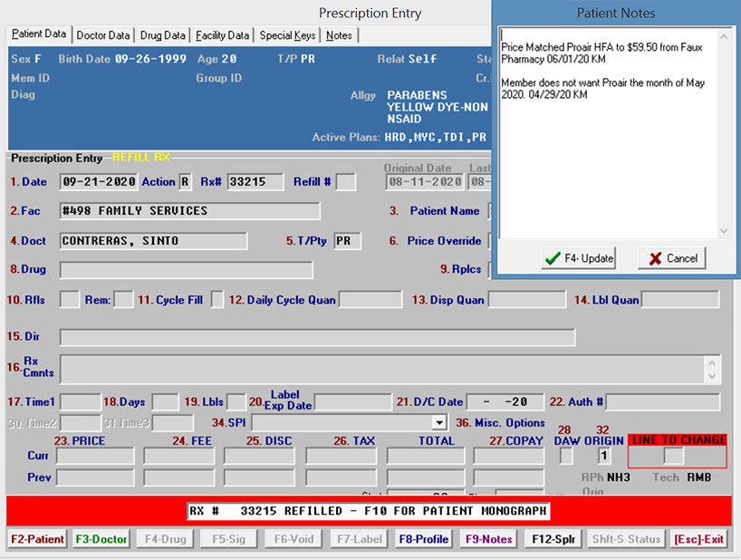This screenshot has width=741, height=560.
Task: Click into the Drug input field
Action: click(186, 270)
